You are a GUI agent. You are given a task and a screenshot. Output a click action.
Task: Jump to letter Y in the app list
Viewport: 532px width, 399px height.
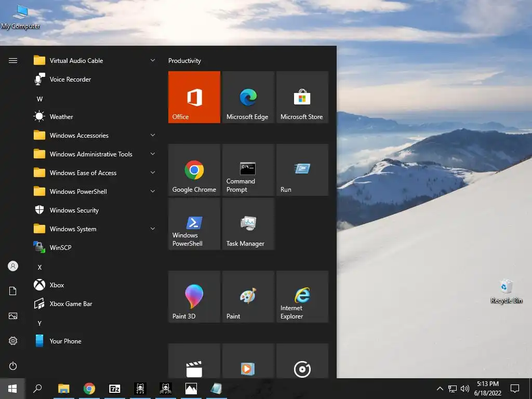coord(39,323)
